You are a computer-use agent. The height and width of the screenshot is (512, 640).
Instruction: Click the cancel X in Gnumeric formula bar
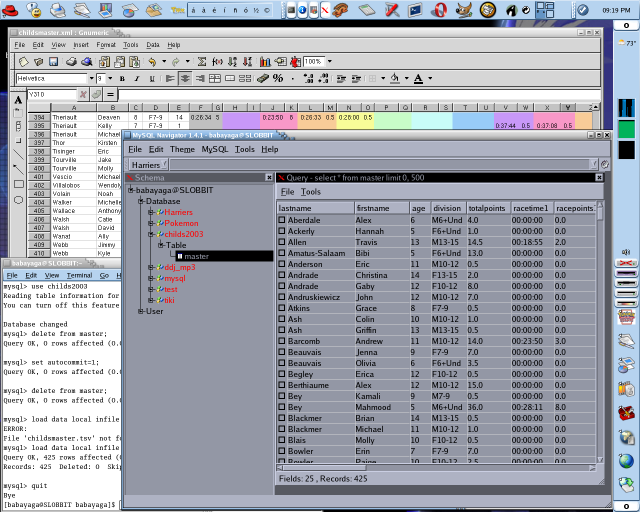[x=83, y=95]
